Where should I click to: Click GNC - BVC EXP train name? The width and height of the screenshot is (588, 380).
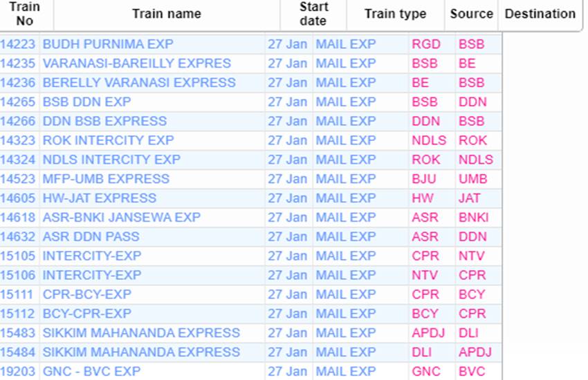[x=91, y=371]
